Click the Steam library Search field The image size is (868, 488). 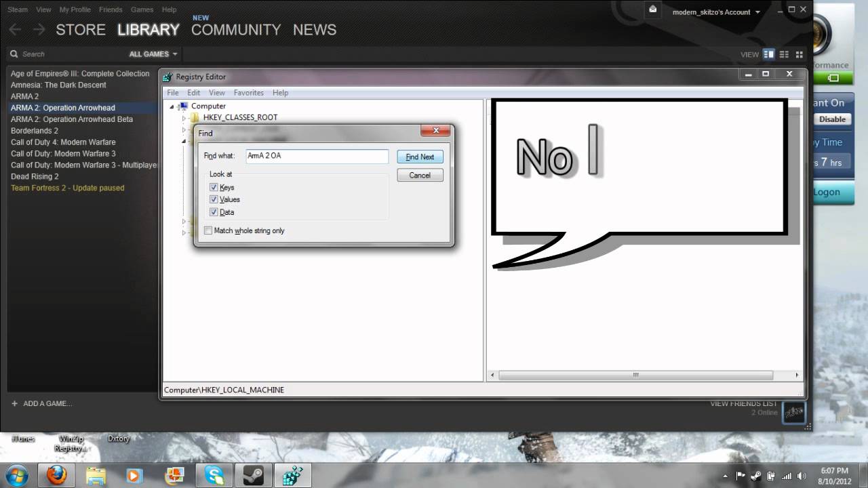click(x=68, y=54)
